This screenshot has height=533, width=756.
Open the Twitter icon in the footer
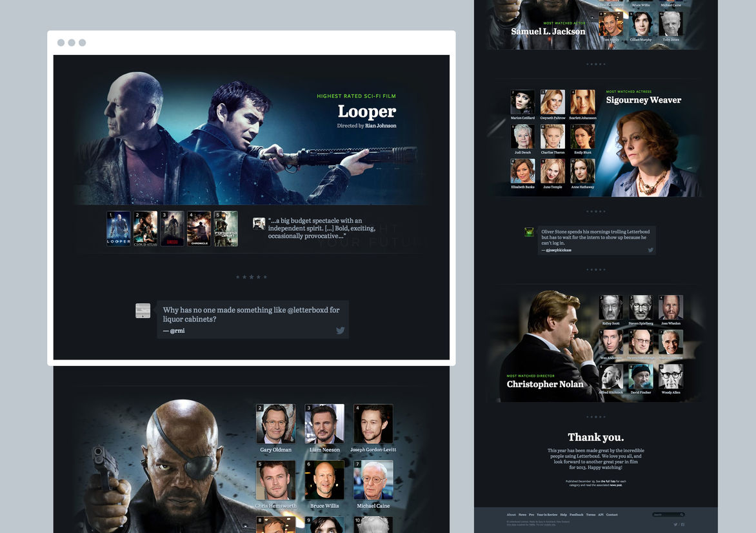coord(675,525)
